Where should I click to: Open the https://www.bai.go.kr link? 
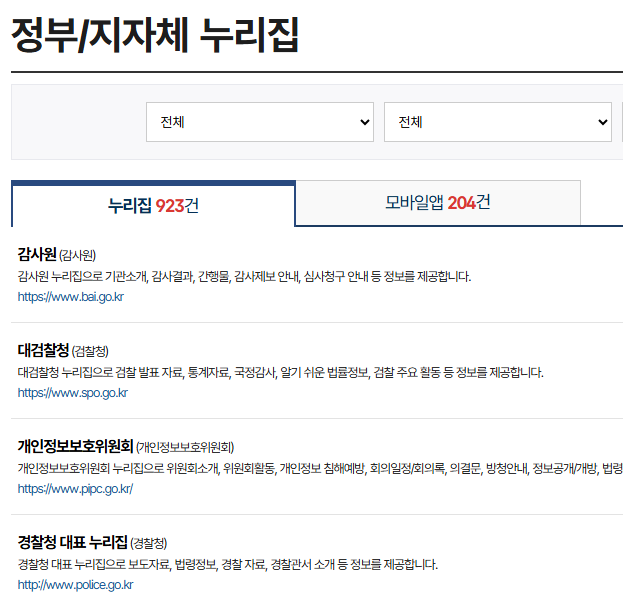(71, 297)
